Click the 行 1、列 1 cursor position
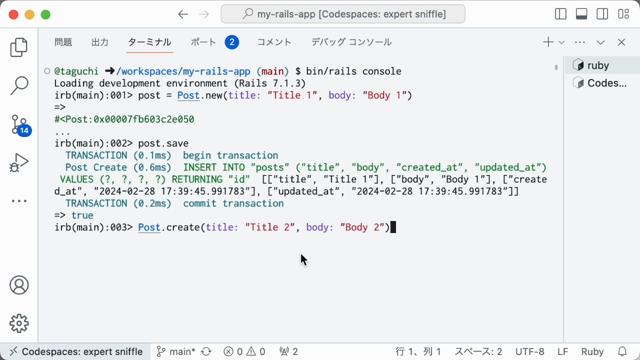This screenshot has height=360, width=640. click(x=418, y=351)
